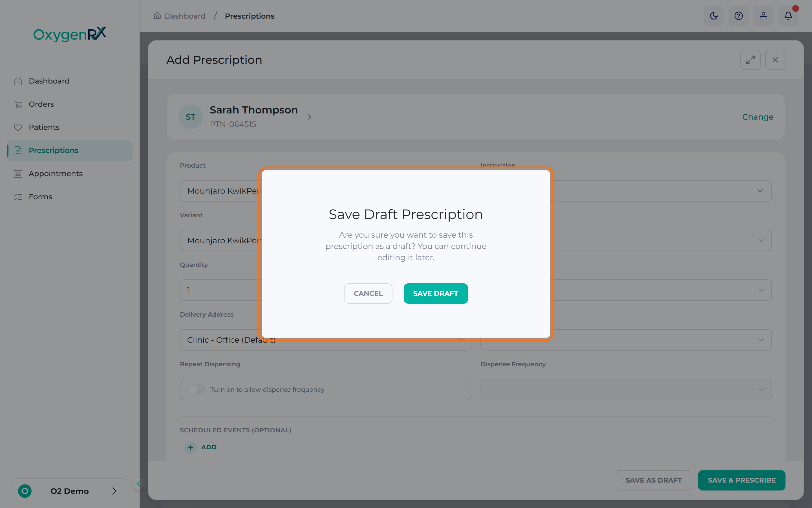812x508 pixels.
Task: Click the Add Prescription title
Action: 214,60
